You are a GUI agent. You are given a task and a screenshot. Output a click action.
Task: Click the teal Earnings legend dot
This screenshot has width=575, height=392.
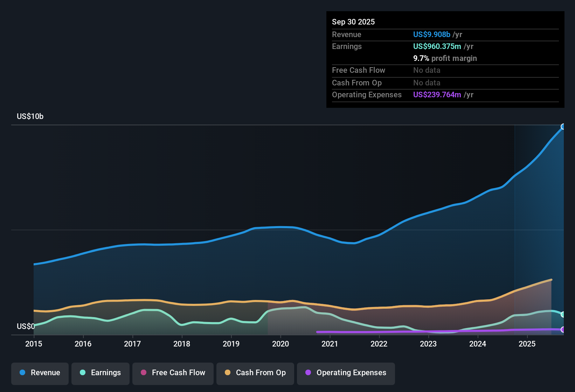pyautogui.click(x=82, y=373)
